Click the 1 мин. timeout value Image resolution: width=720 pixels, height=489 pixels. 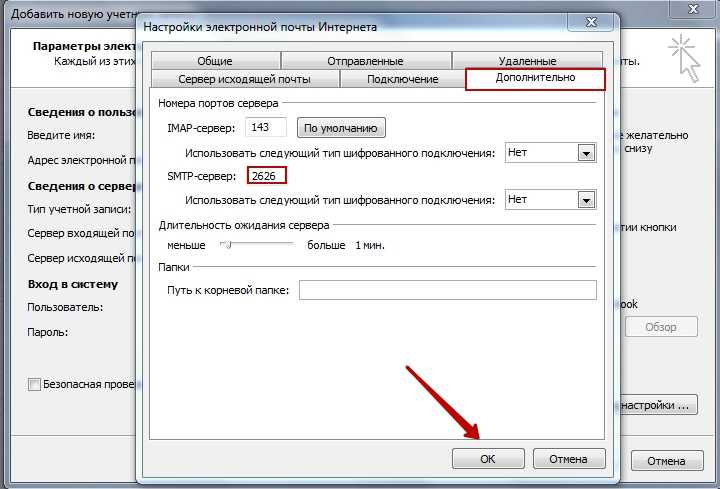pyautogui.click(x=370, y=245)
